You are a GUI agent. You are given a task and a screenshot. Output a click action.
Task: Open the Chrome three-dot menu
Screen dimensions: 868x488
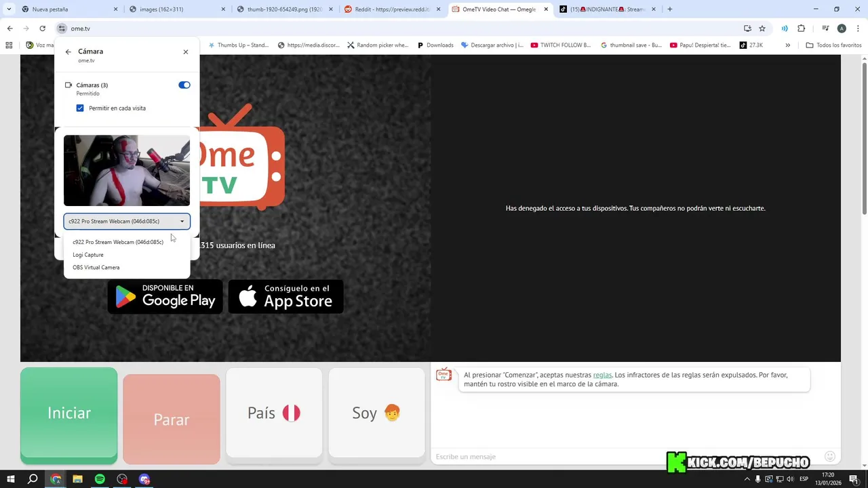click(858, 28)
